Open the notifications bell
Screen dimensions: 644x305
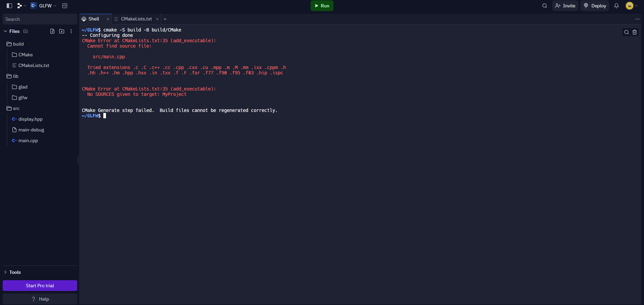(616, 6)
